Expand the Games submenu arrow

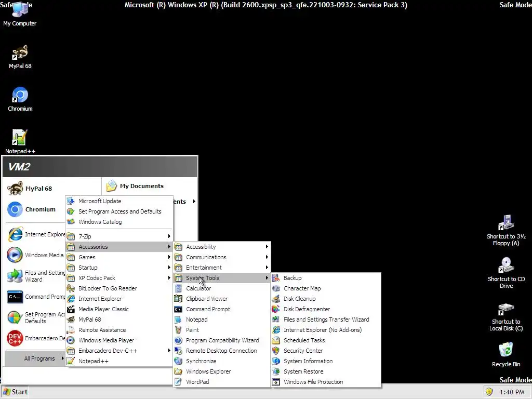169,257
